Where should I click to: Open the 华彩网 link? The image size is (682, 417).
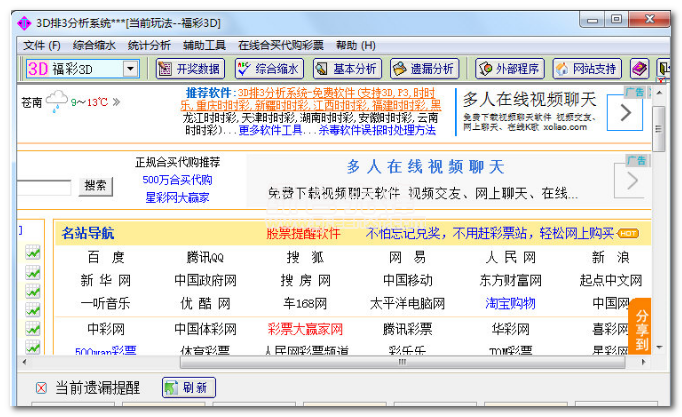coord(511,329)
